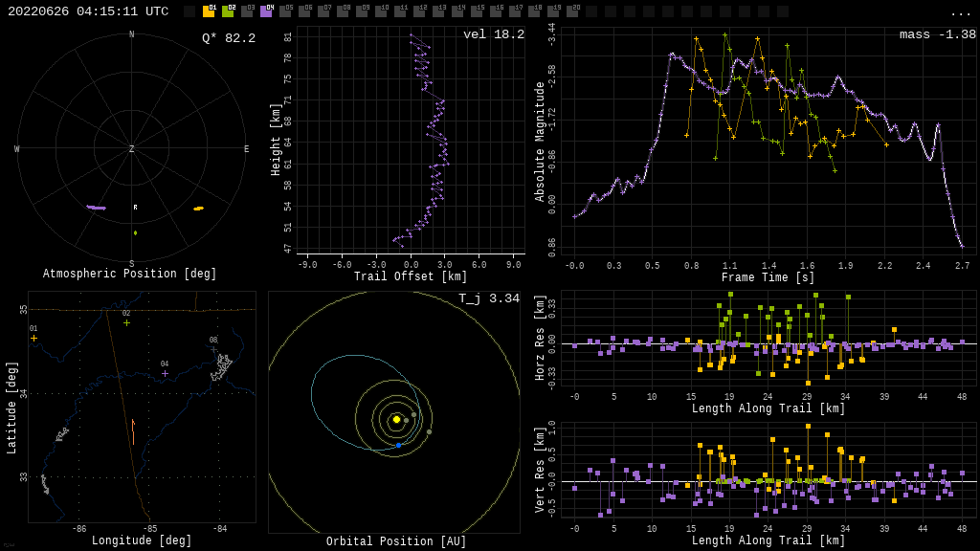
Task: Click station 08 gray cross on map
Action: click(x=213, y=349)
